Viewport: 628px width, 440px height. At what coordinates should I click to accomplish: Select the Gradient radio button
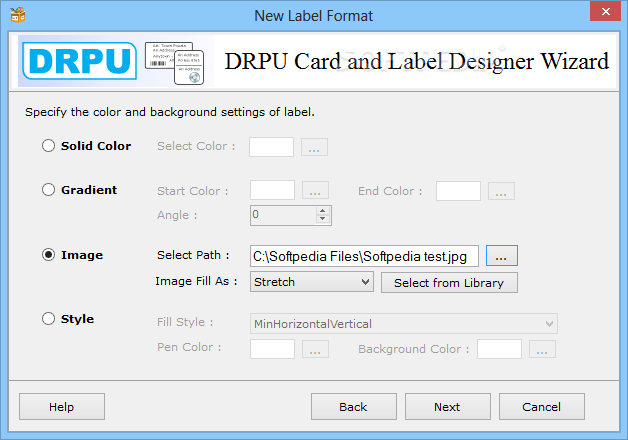click(x=48, y=190)
